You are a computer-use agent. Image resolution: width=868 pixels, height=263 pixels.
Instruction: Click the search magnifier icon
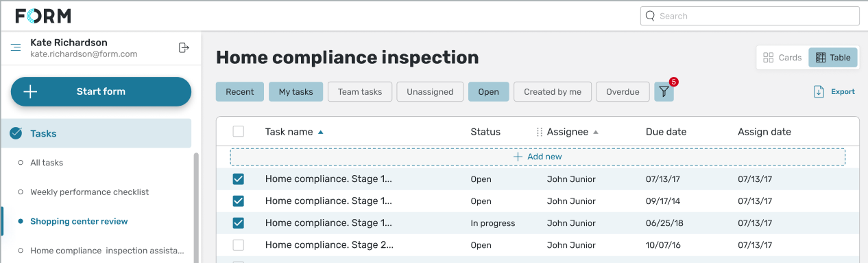click(650, 16)
